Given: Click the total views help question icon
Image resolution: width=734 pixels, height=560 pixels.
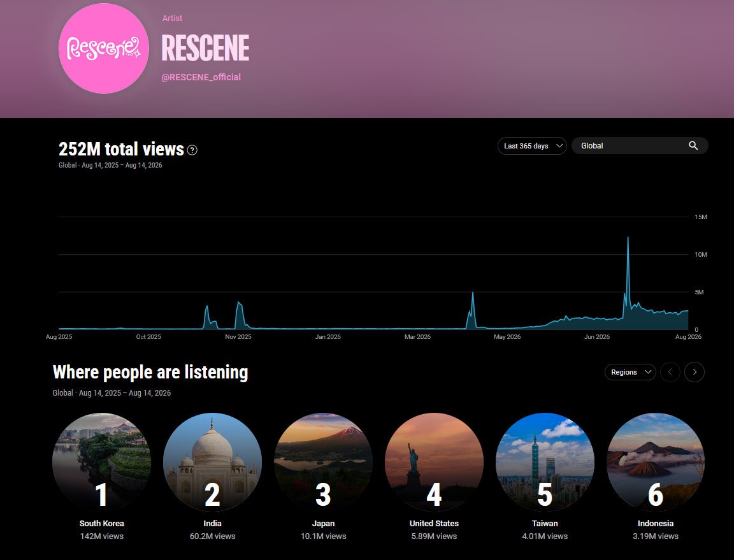Looking at the screenshot, I should point(192,150).
